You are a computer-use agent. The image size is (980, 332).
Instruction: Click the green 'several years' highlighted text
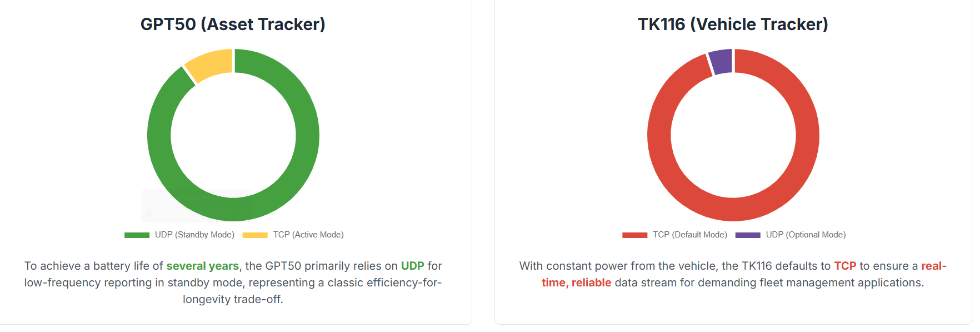click(x=202, y=266)
